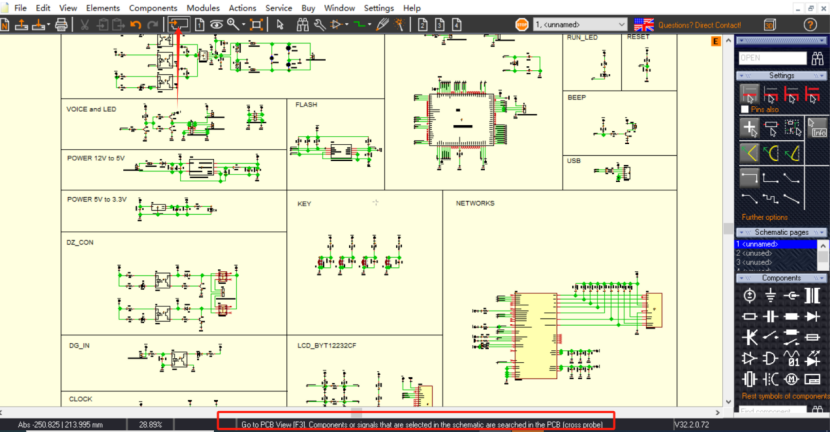
Task: Click the eye view icon in toolbar
Action: (216, 24)
